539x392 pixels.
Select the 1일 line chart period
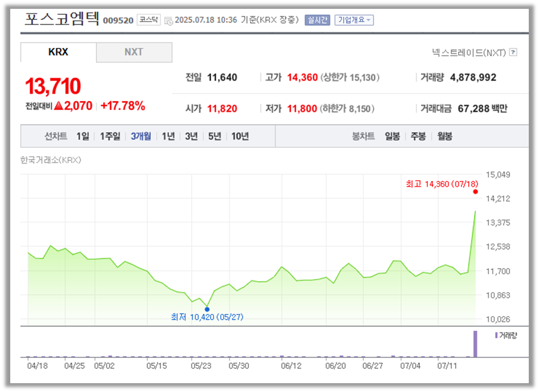tap(83, 136)
